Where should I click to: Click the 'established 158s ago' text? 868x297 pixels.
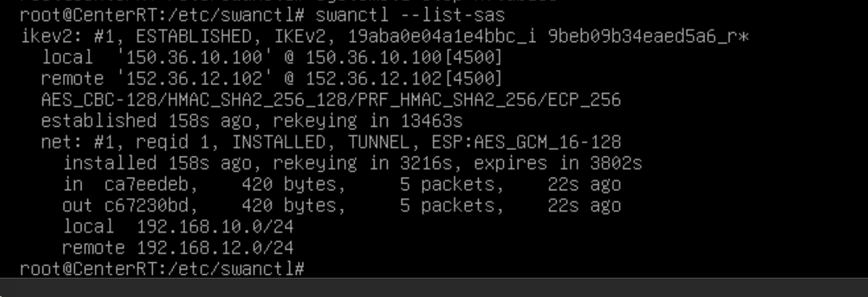pos(152,121)
